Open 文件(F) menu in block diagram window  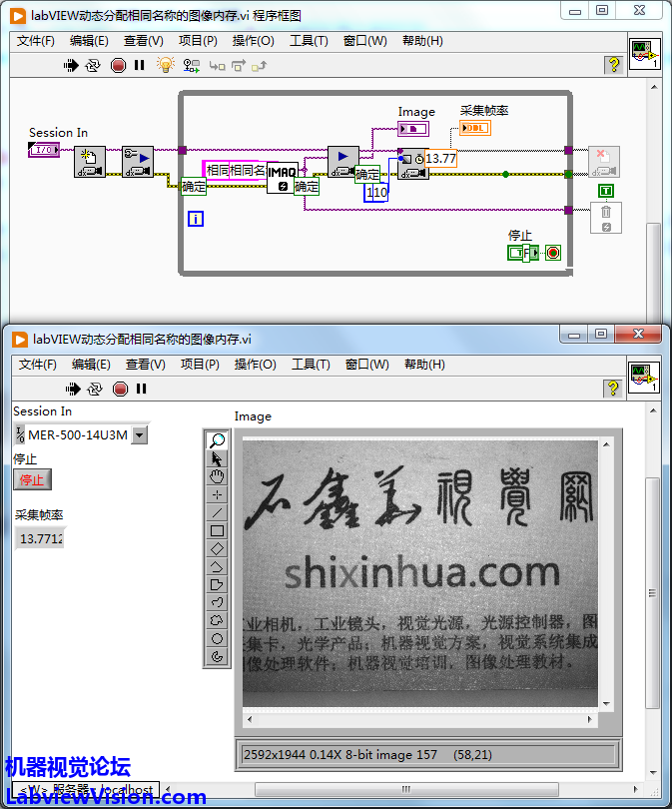pyautogui.click(x=36, y=41)
